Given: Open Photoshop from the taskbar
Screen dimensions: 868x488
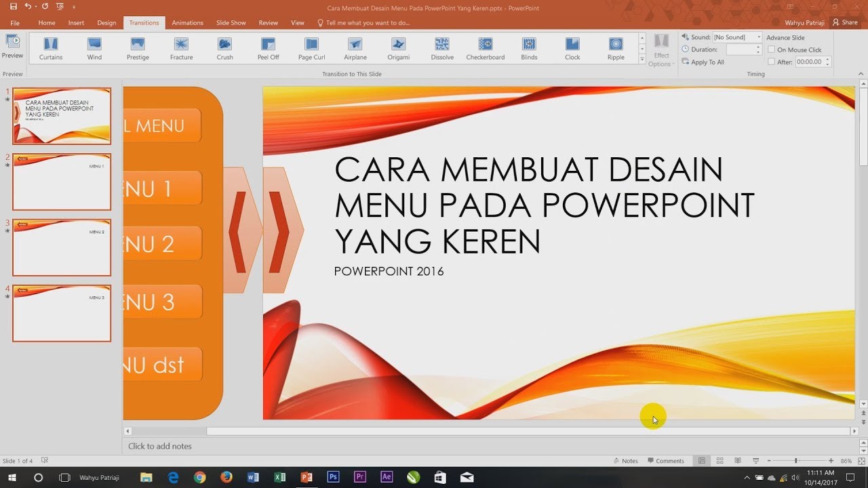Looking at the screenshot, I should click(x=333, y=477).
